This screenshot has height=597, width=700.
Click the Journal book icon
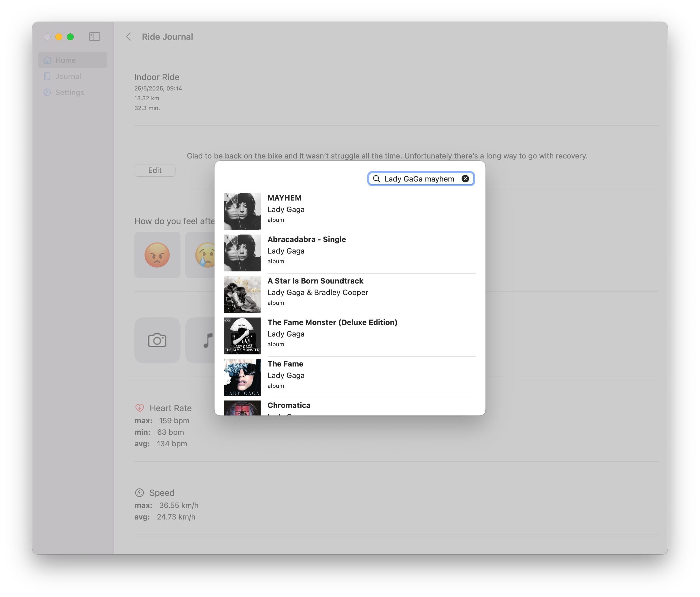click(x=47, y=76)
